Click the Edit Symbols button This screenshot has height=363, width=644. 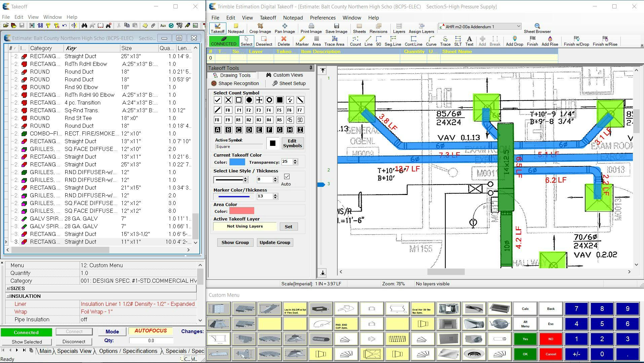(292, 143)
